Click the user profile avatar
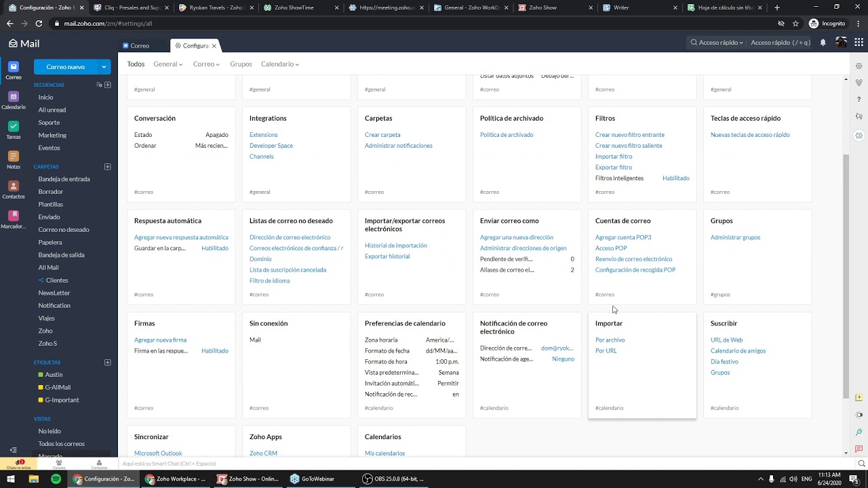The height and width of the screenshot is (488, 868). coord(841,42)
